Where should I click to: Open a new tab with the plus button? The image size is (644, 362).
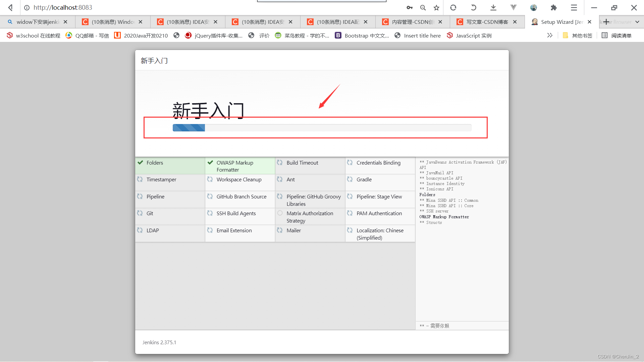pyautogui.click(x=606, y=22)
